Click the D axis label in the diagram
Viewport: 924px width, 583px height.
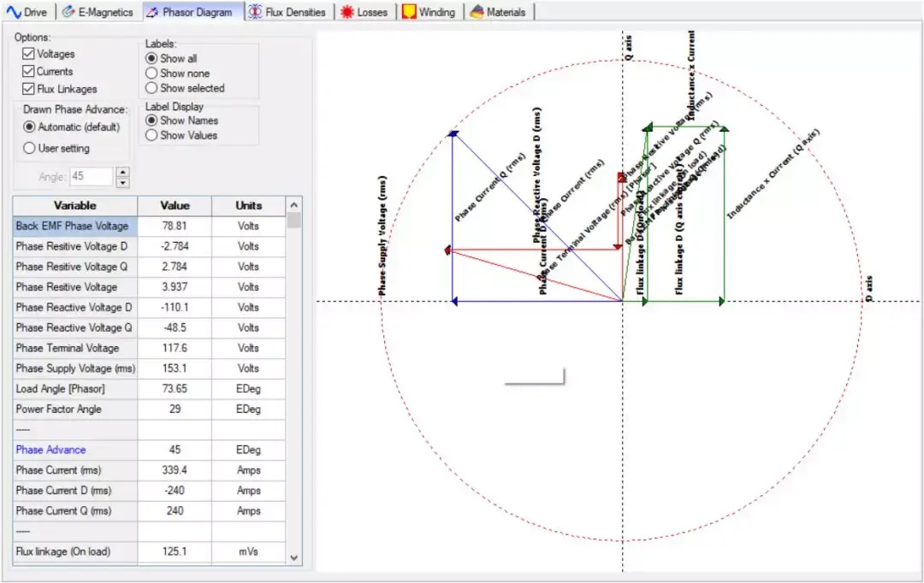[869, 289]
